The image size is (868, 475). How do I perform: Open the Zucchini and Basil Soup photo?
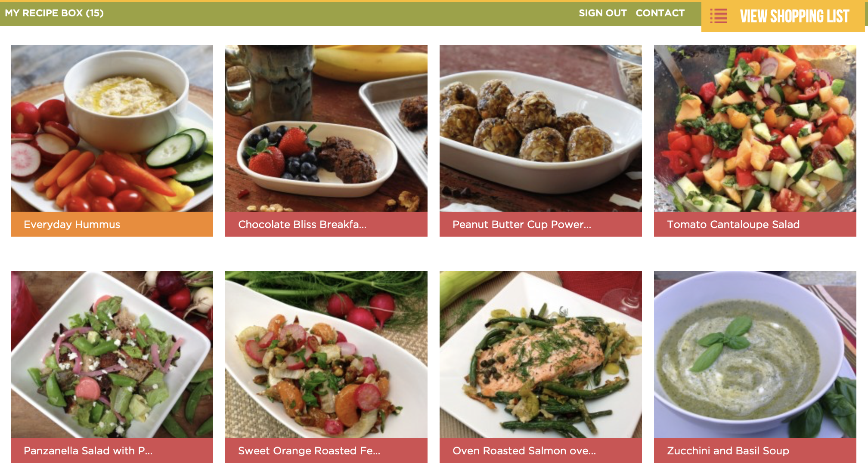(x=755, y=355)
